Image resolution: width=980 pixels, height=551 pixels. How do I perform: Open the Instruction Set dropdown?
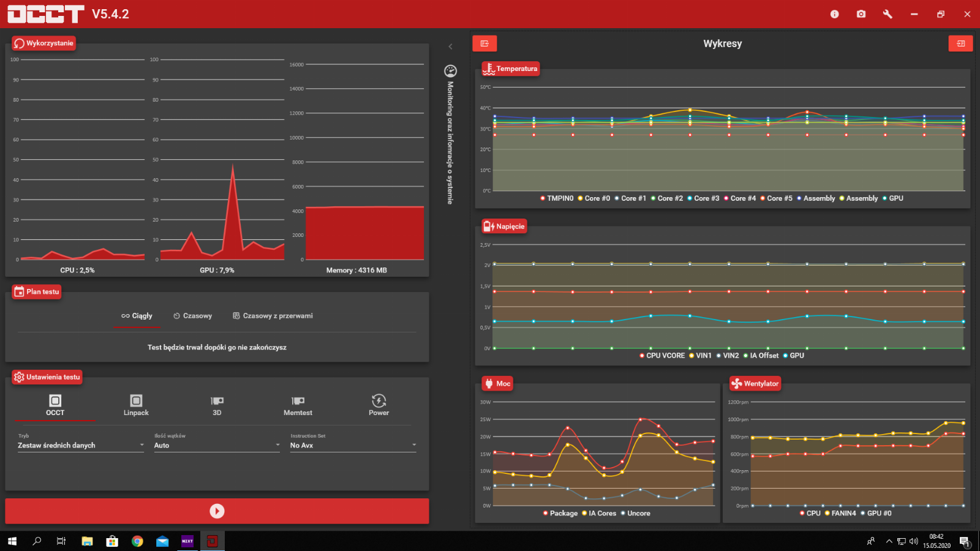click(x=353, y=445)
